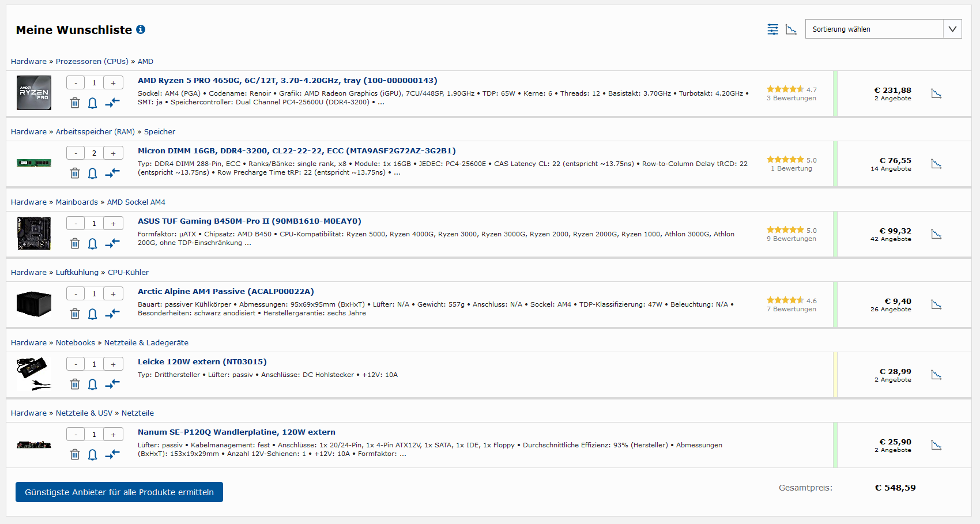Increase quantity of ASUS TUF board
Image resolution: width=980 pixels, height=524 pixels.
pos(113,223)
